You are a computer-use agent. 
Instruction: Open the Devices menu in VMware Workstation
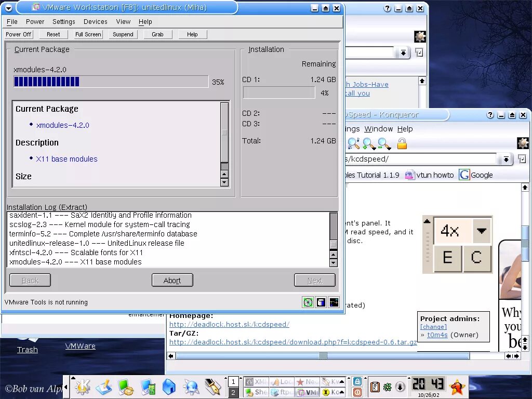click(95, 21)
